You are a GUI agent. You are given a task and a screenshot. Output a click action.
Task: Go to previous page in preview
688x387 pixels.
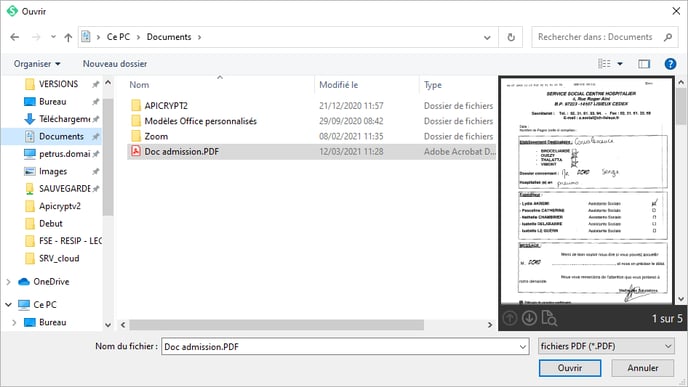pos(510,318)
